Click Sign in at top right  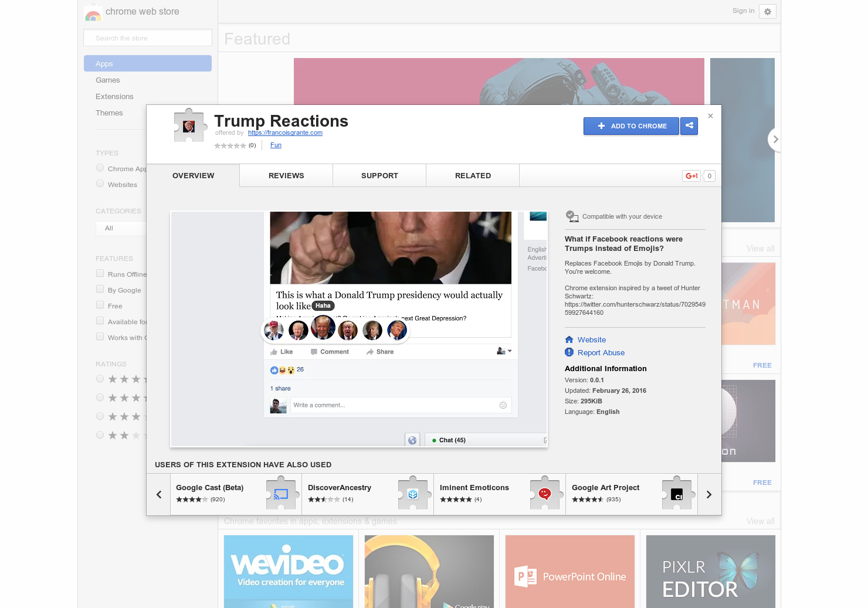pos(743,11)
